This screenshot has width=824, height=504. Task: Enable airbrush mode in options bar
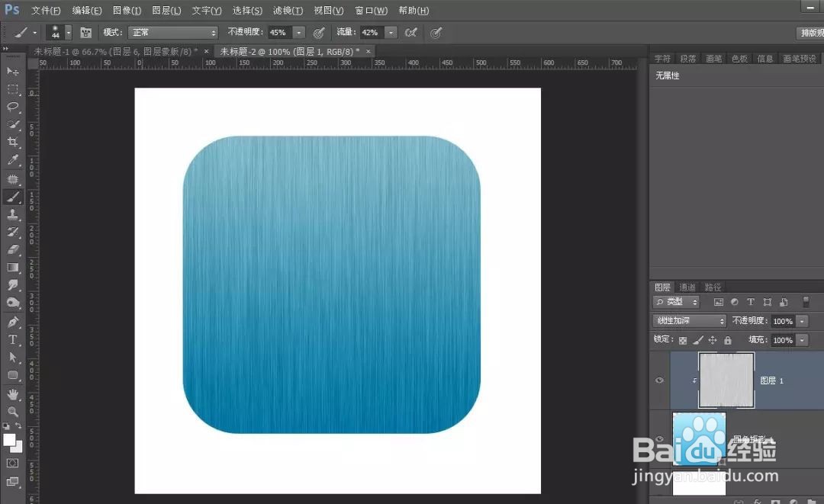[x=411, y=33]
